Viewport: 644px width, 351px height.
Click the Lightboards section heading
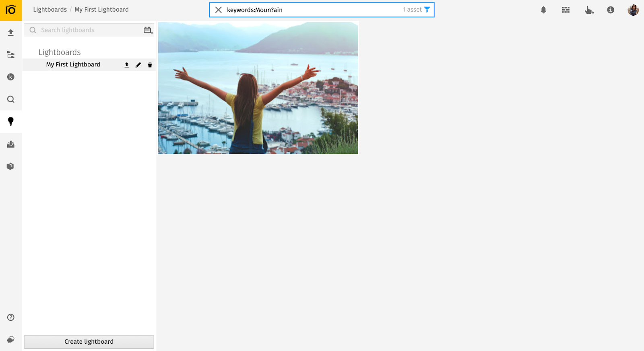click(x=60, y=52)
